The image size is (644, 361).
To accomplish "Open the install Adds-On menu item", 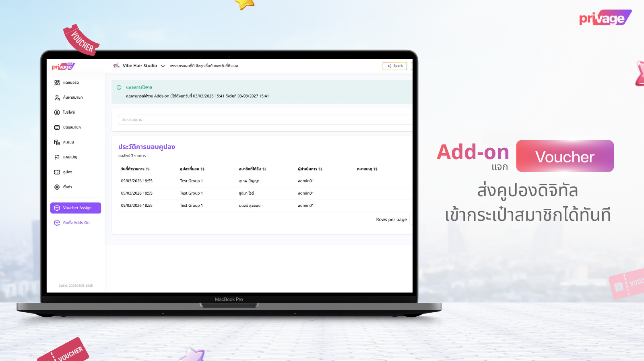I will (x=76, y=223).
